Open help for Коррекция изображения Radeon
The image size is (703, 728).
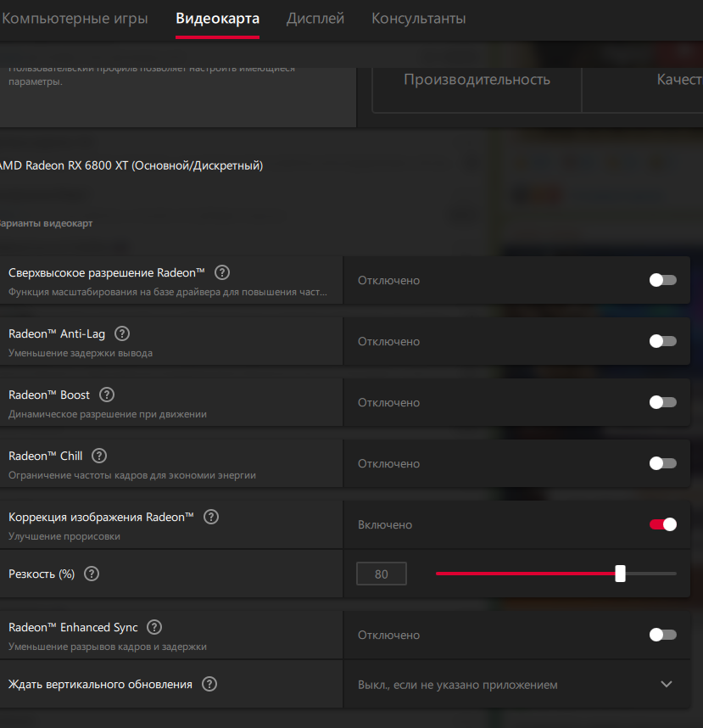pos(211,517)
